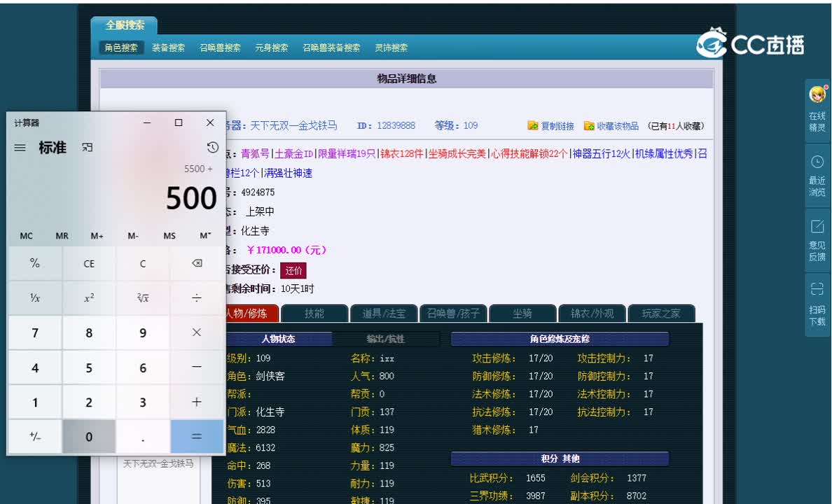
Task: Toggle calculator keep-on-top mode icon
Action: [x=88, y=148]
